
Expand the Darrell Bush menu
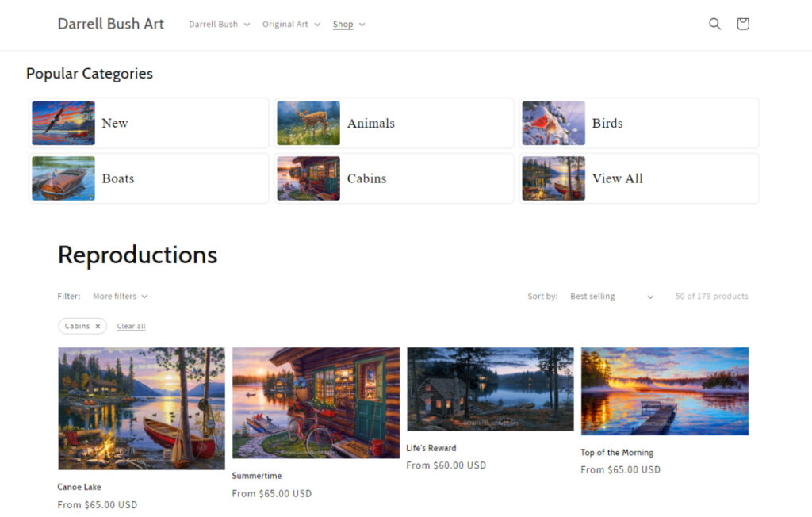pos(219,25)
